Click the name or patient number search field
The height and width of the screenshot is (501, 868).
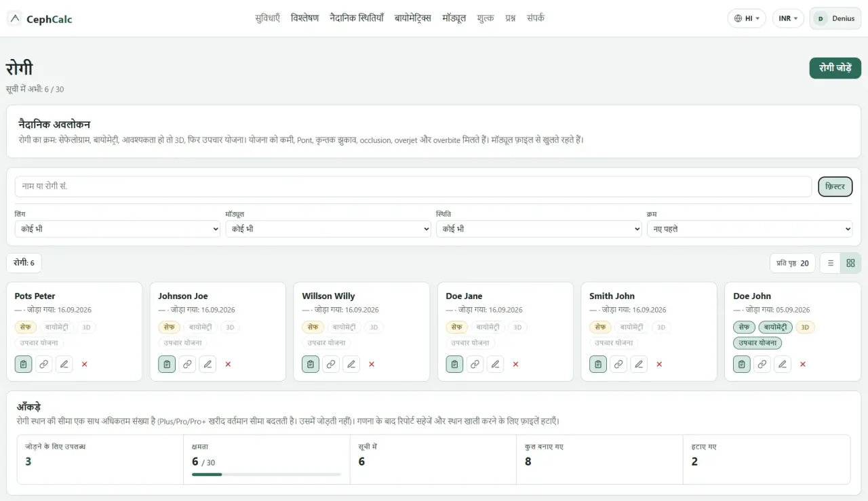pyautogui.click(x=413, y=186)
